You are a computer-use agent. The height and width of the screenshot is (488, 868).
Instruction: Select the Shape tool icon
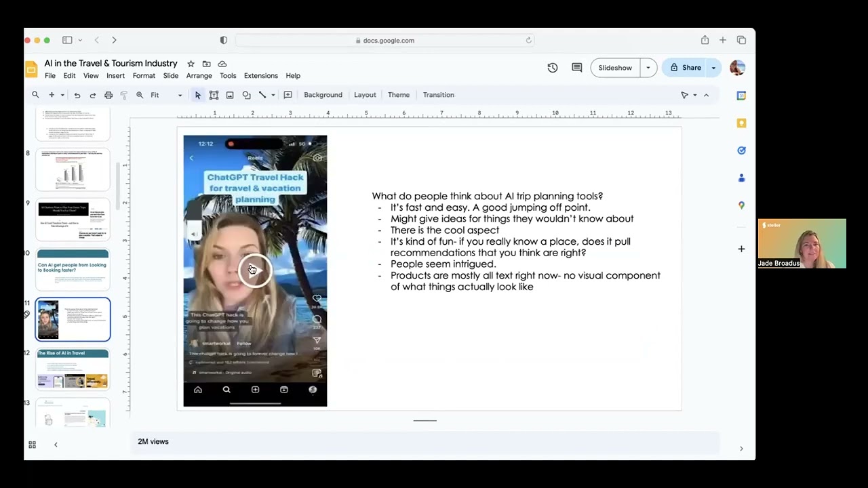pyautogui.click(x=246, y=95)
